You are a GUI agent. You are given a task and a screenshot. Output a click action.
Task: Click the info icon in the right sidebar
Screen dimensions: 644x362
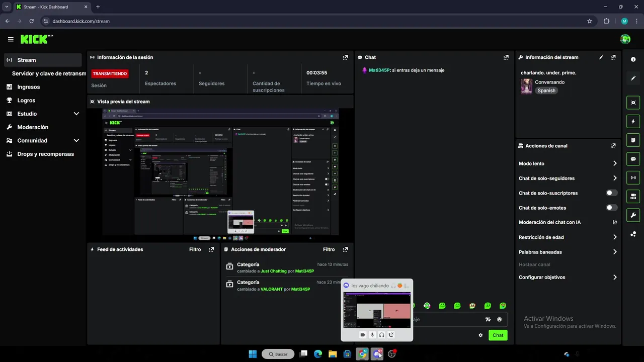[x=633, y=59]
